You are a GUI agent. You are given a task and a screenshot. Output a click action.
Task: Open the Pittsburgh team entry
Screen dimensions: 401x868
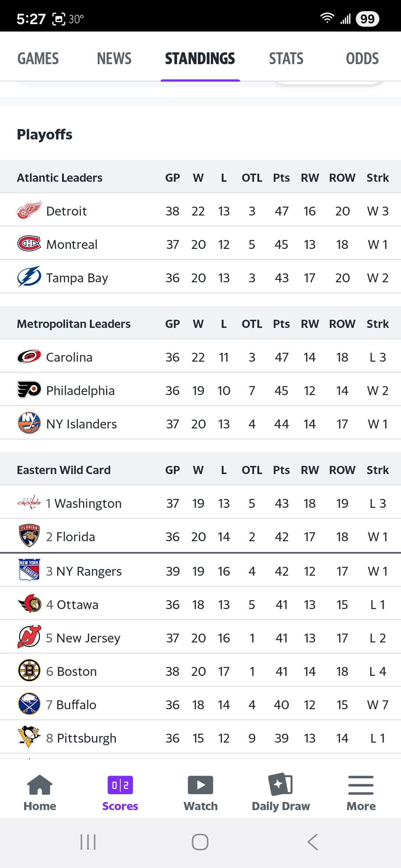pos(86,738)
